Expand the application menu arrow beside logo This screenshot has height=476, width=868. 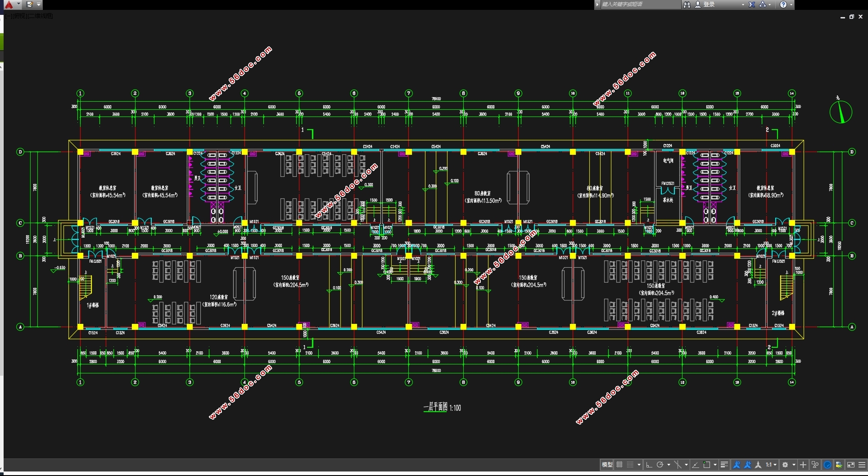pos(18,4)
